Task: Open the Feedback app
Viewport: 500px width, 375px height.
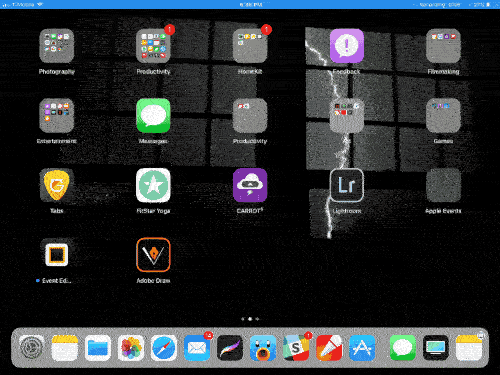Action: 347,46
